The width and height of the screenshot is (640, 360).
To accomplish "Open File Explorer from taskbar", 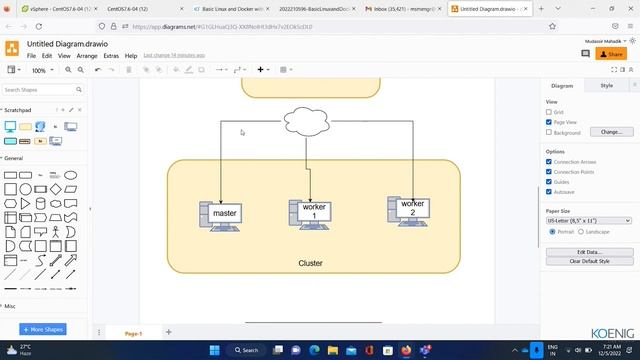I will (x=333, y=350).
